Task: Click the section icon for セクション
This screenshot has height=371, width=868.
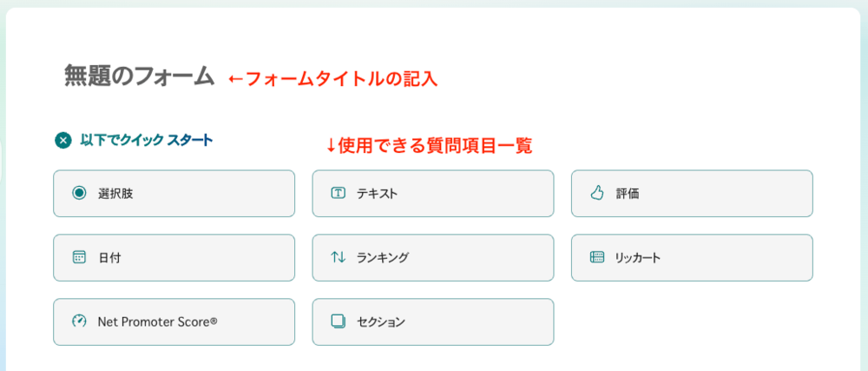Action: 339,321
